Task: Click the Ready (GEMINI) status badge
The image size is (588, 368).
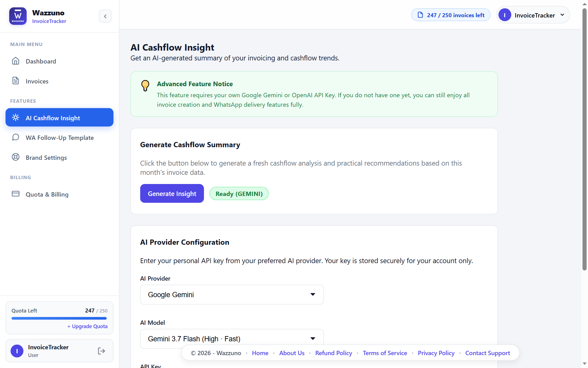Action: coord(239,194)
